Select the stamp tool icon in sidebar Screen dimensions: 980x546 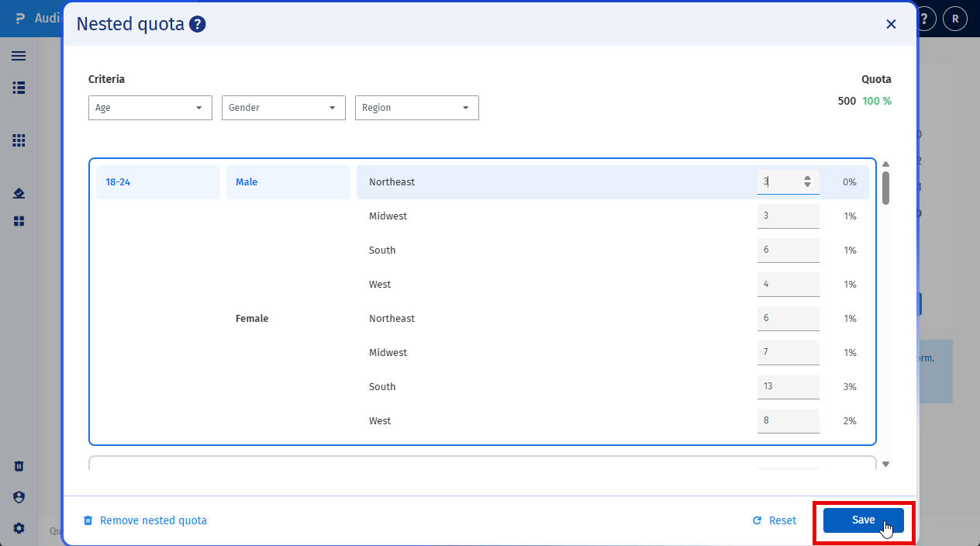(x=19, y=193)
